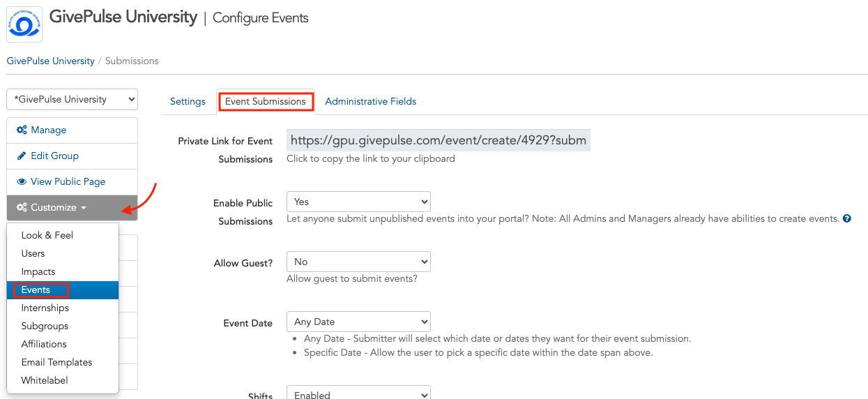Choose Look & Feel from Customize menu

pyautogui.click(x=63, y=235)
